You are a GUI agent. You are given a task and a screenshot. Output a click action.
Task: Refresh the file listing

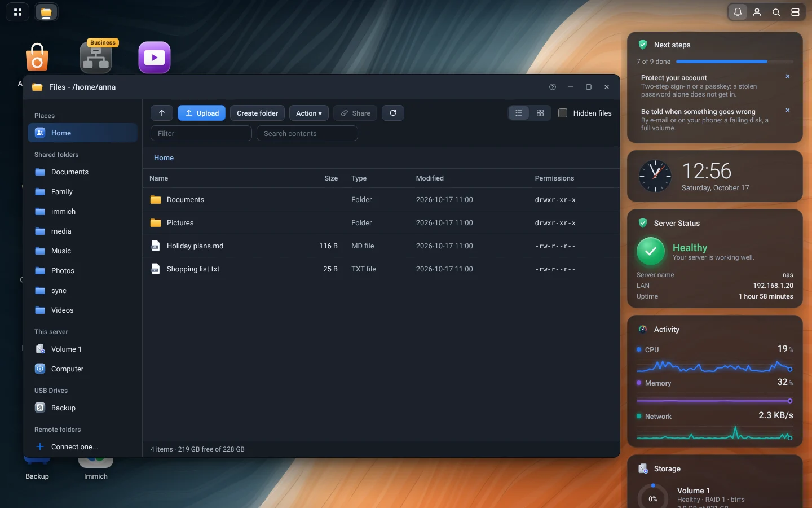[x=393, y=113]
